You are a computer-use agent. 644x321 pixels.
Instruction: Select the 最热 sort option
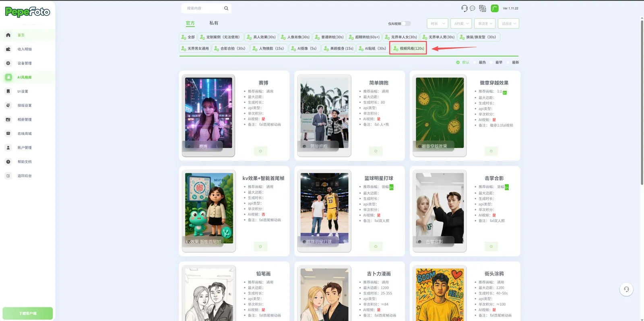480,62
